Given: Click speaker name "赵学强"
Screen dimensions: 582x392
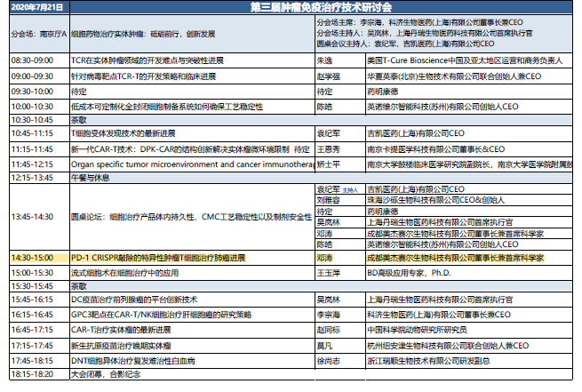Looking at the screenshot, I should pyautogui.click(x=328, y=76).
